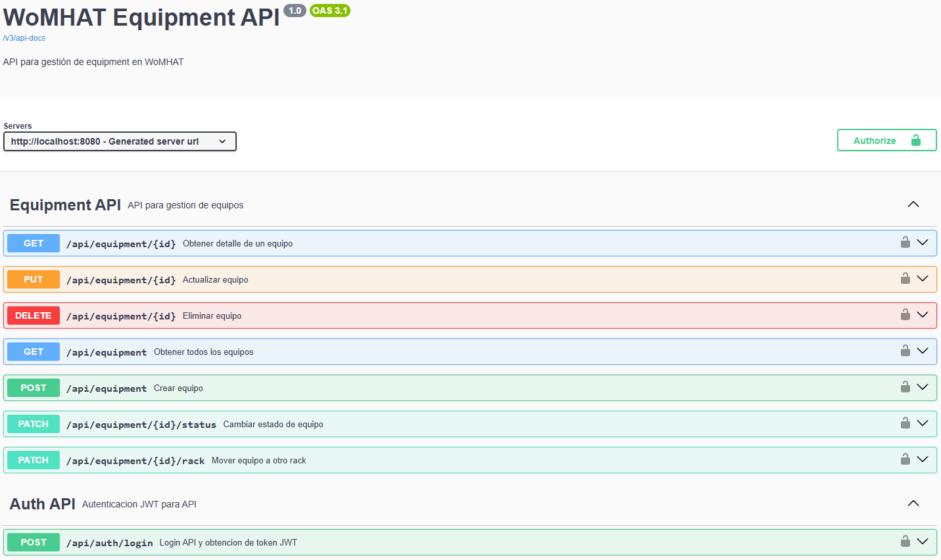This screenshot has width=941, height=560.
Task: Click the PATCH badge for Mover equipo a otro rack
Action: (x=34, y=460)
